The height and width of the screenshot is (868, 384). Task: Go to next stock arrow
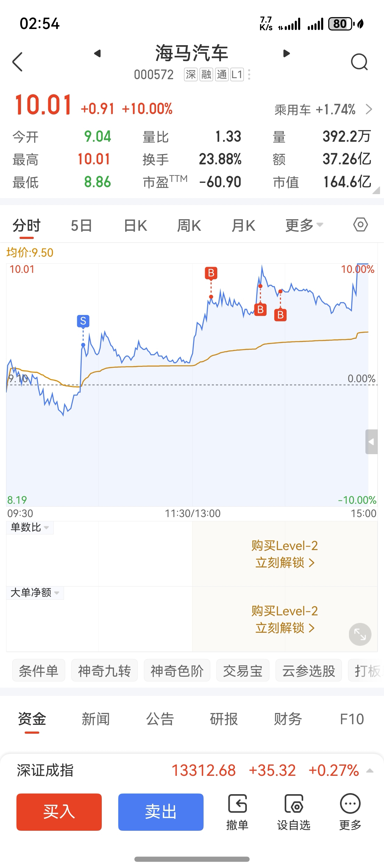point(286,54)
